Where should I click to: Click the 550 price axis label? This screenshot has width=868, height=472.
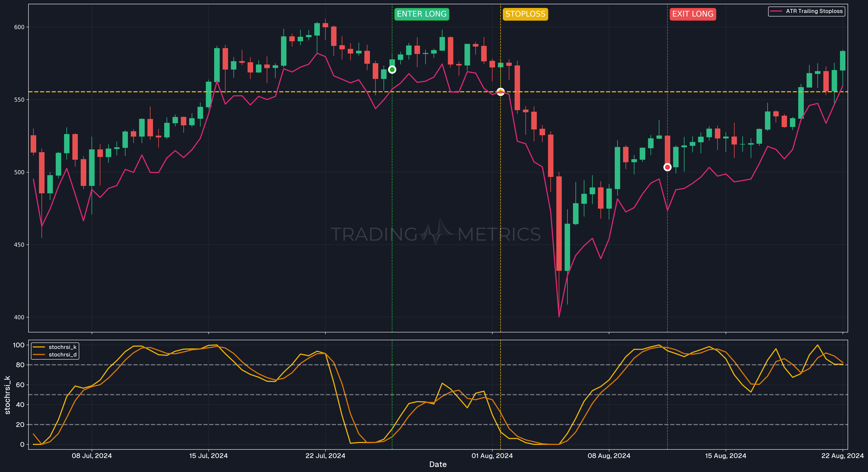19,100
